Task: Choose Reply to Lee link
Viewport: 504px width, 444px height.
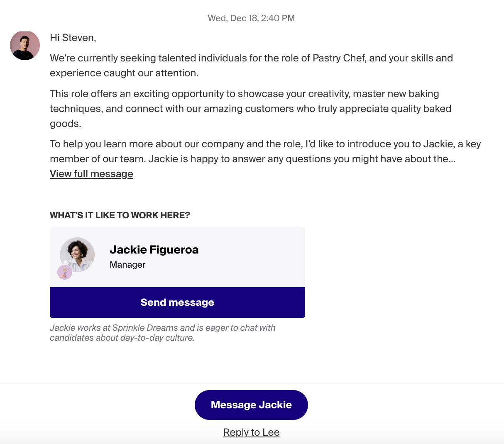Action: point(251,432)
